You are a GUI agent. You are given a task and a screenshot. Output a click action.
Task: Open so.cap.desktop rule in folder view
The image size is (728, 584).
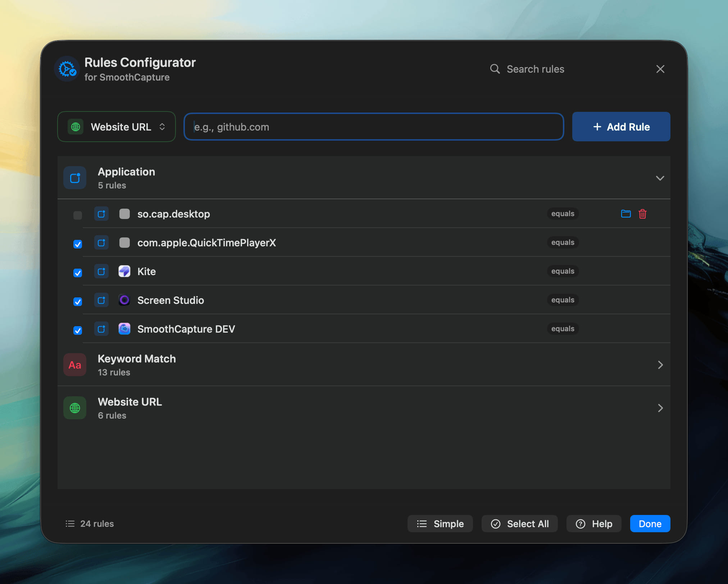tap(626, 214)
